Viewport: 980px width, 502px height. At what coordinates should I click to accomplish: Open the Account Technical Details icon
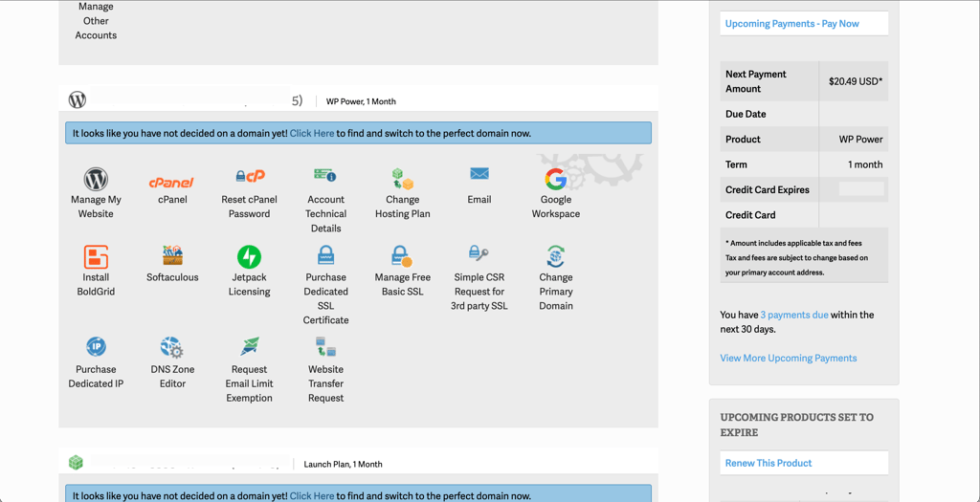(x=325, y=175)
